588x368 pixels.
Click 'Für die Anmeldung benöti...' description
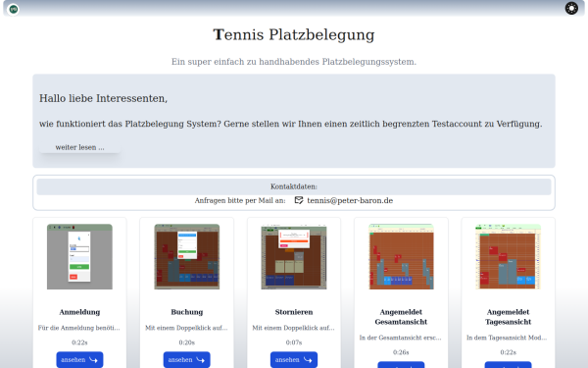[79, 328]
